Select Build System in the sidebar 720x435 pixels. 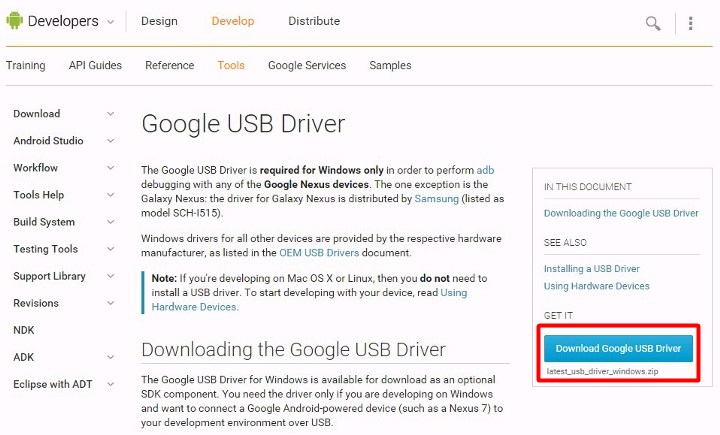click(x=44, y=222)
